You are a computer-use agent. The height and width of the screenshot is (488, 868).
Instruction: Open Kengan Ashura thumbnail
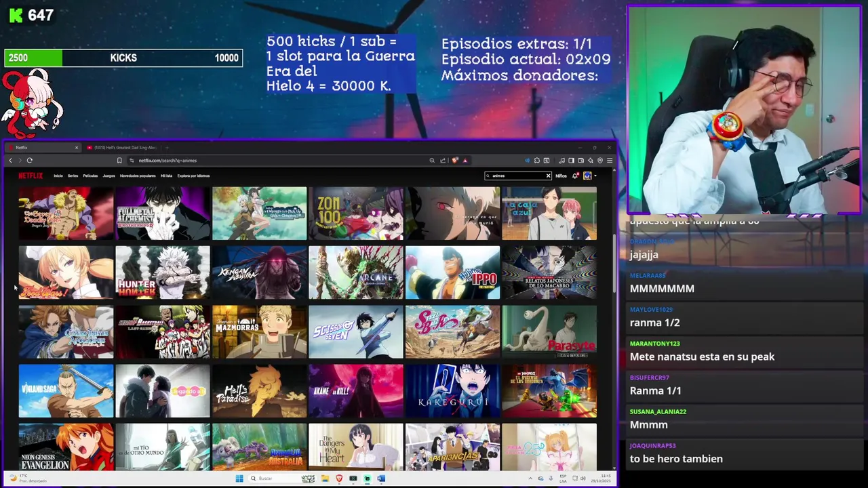point(259,272)
